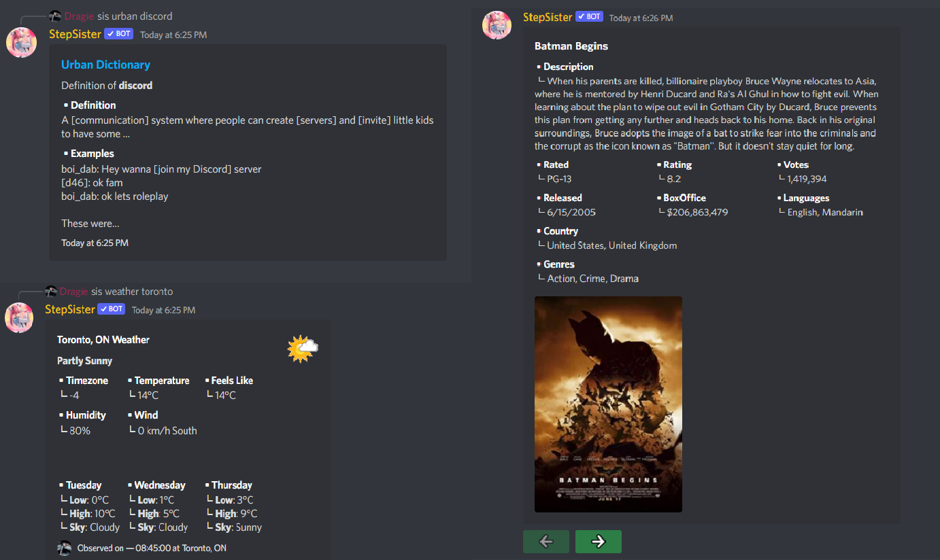940x560 pixels.
Task: Click StepSister's avatar beside the Toronto weather message
Action: click(20, 317)
